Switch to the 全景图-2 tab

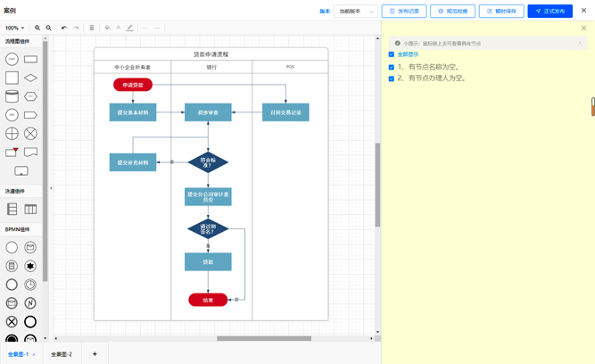(62, 354)
